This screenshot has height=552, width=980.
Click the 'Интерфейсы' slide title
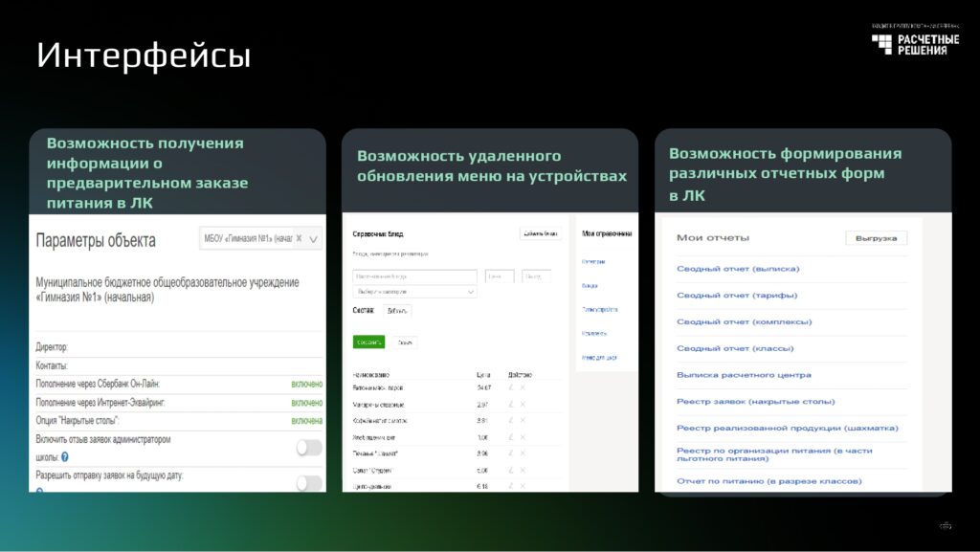pos(144,55)
